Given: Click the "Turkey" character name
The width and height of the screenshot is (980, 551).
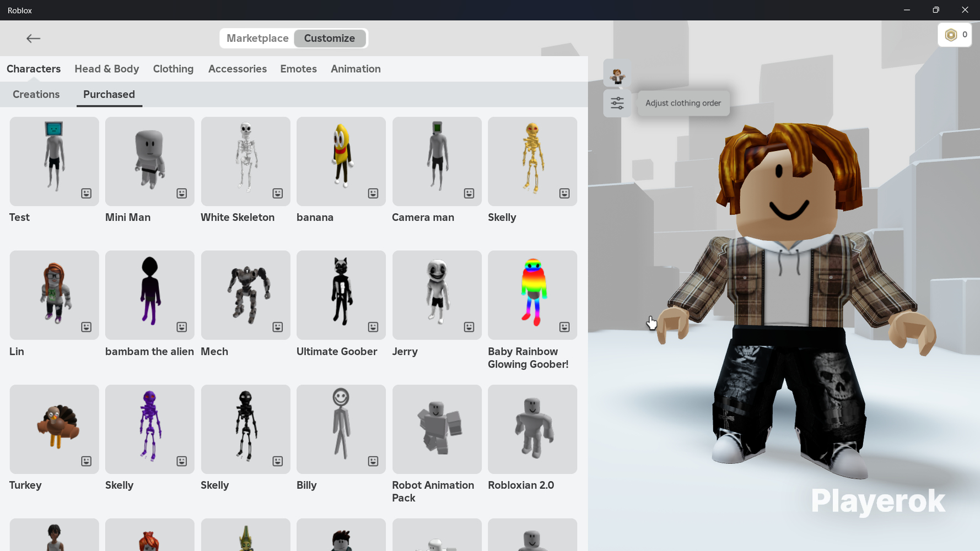Looking at the screenshot, I should (x=25, y=485).
